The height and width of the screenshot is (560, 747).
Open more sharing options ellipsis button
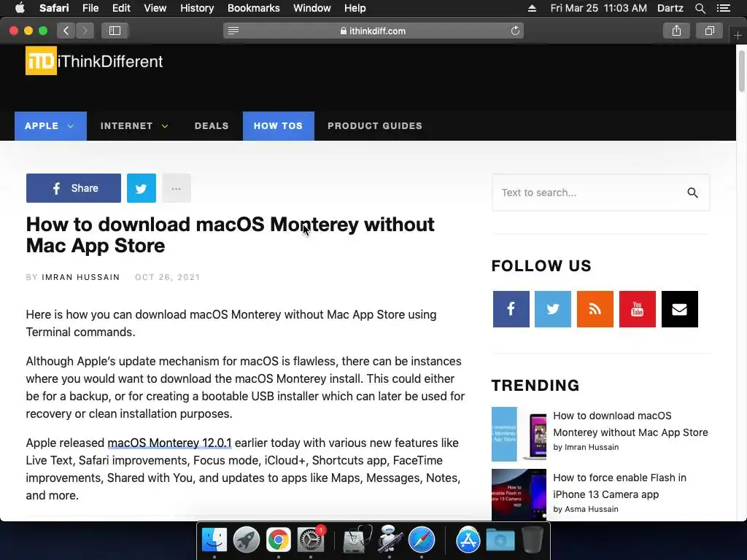177,188
